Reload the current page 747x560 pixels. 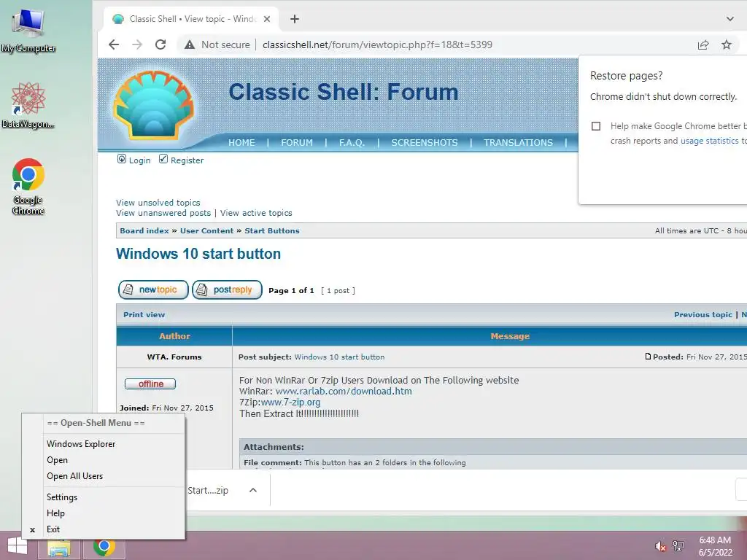point(160,44)
